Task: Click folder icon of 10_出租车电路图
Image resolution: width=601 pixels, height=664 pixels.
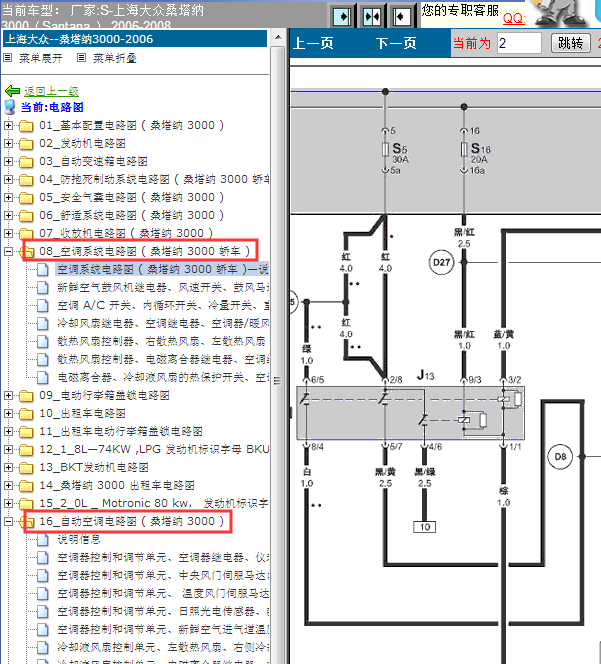Action: tap(26, 414)
